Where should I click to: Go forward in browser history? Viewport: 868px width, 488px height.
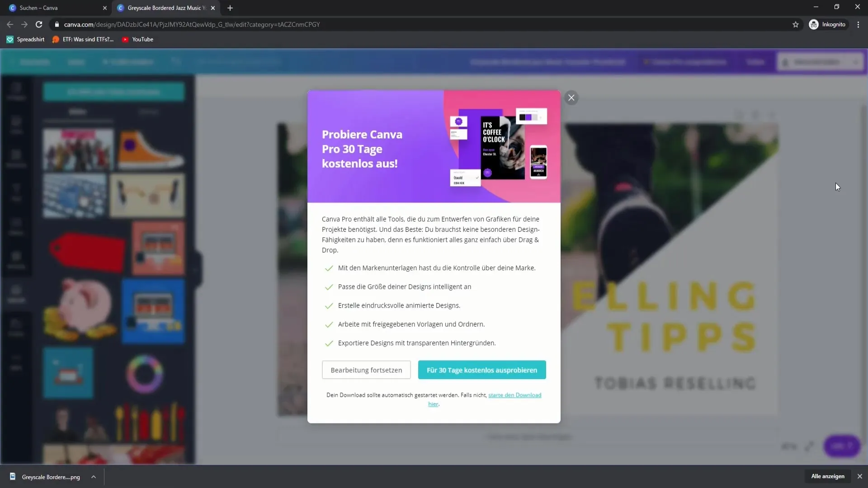(x=24, y=24)
